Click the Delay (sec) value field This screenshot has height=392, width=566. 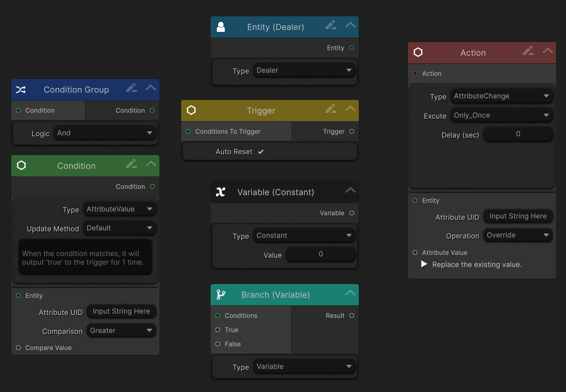(518, 134)
